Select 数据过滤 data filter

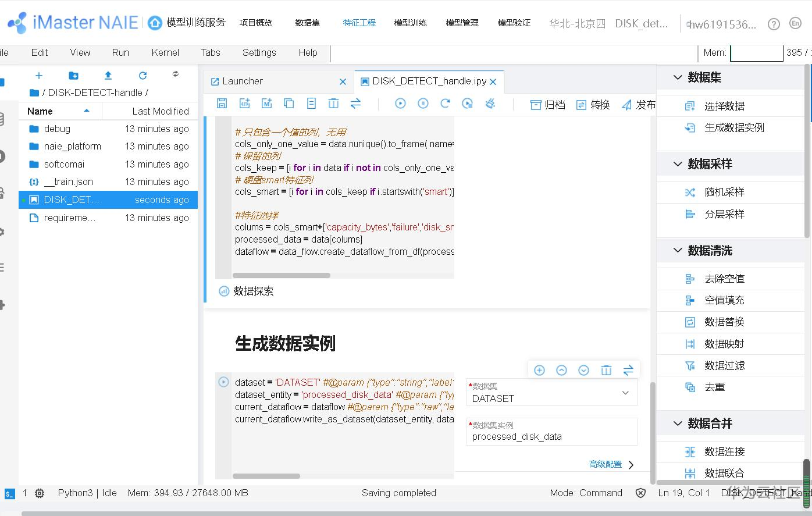(724, 365)
